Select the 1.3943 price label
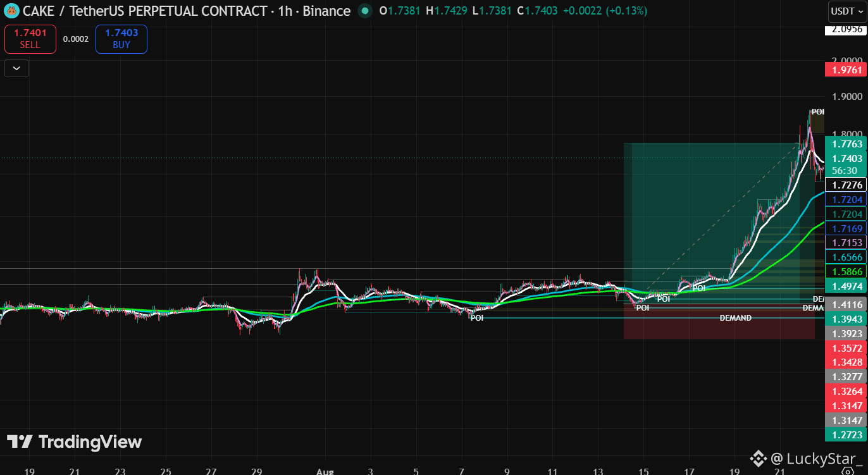The image size is (868, 475). 847,319
